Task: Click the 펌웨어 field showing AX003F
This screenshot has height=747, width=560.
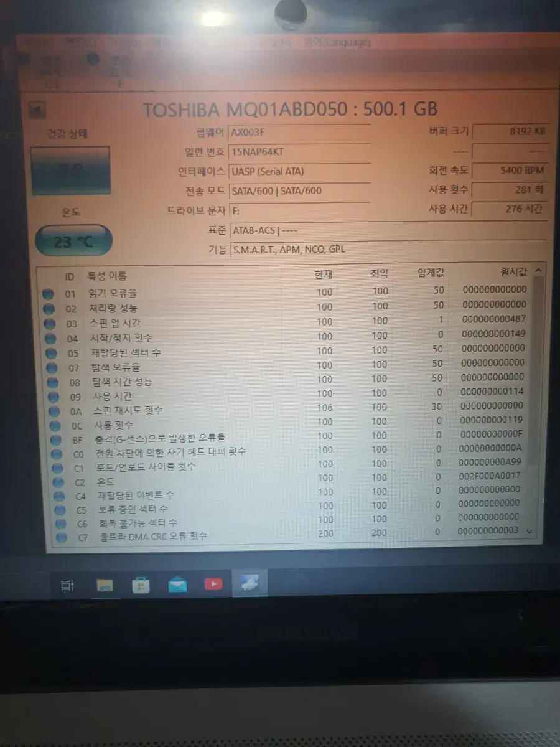Action: point(300,133)
